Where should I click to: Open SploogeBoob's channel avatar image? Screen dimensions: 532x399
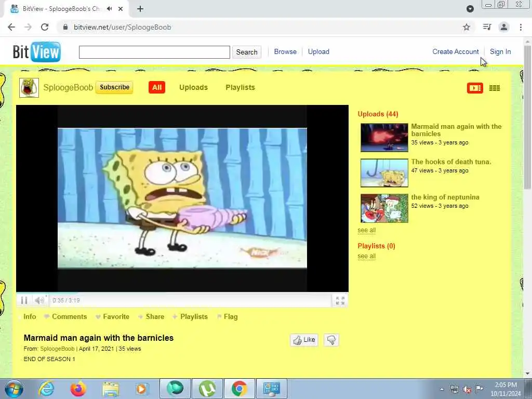29,87
